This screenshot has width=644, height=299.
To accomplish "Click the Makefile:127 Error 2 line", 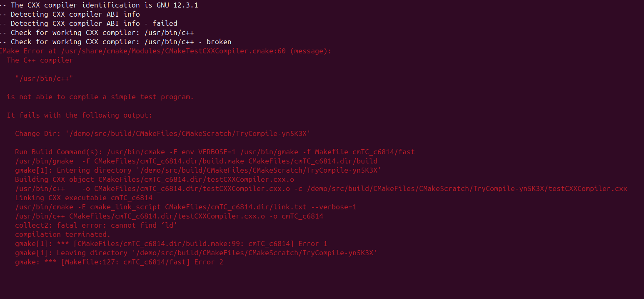I will [119, 262].
